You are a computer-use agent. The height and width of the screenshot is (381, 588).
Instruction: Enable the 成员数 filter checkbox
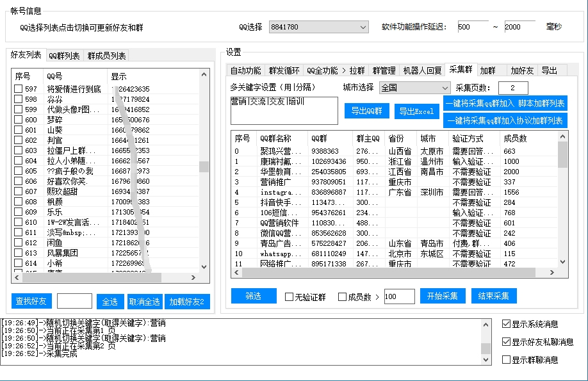click(x=342, y=297)
